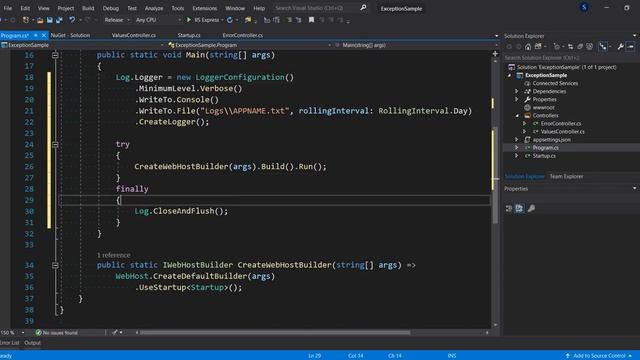The width and height of the screenshot is (640, 360).
Task: Click the browser refresh icon in toolbar
Action: [230, 20]
